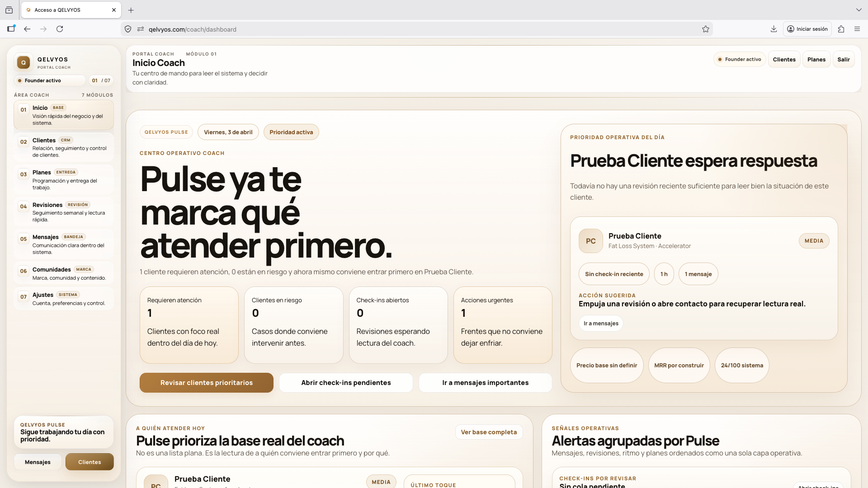Click Ver base completa button
Image resolution: width=868 pixels, height=488 pixels.
tap(489, 432)
